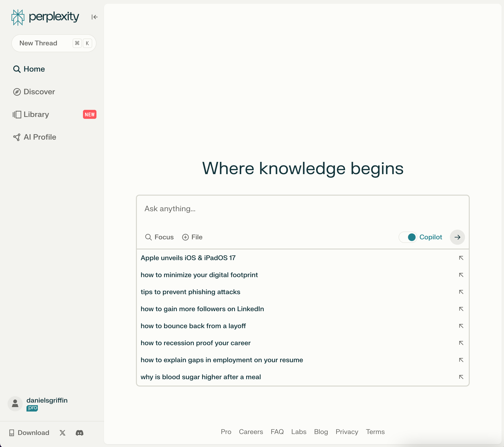Click arrow icon beside 'how to bounce back from a layoff'

pyautogui.click(x=461, y=326)
